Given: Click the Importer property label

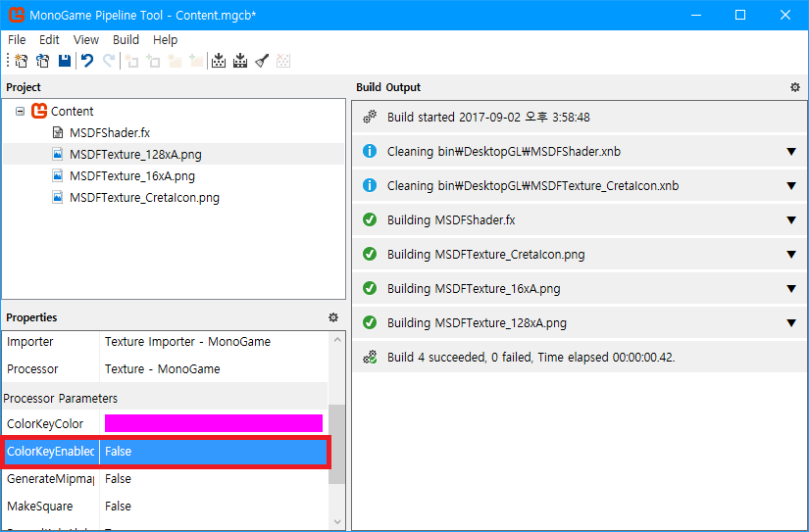Looking at the screenshot, I should tap(30, 342).
